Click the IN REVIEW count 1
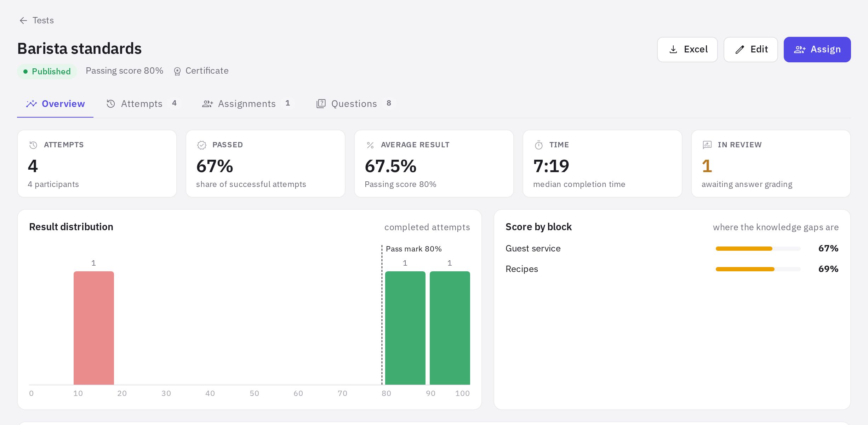The width and height of the screenshot is (868, 425). [x=707, y=166]
